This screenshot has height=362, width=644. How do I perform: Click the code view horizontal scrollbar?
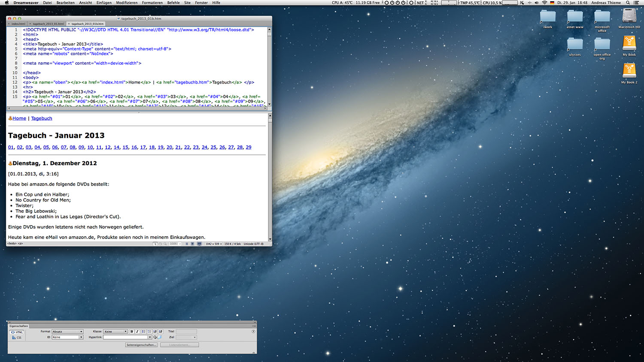point(137,108)
